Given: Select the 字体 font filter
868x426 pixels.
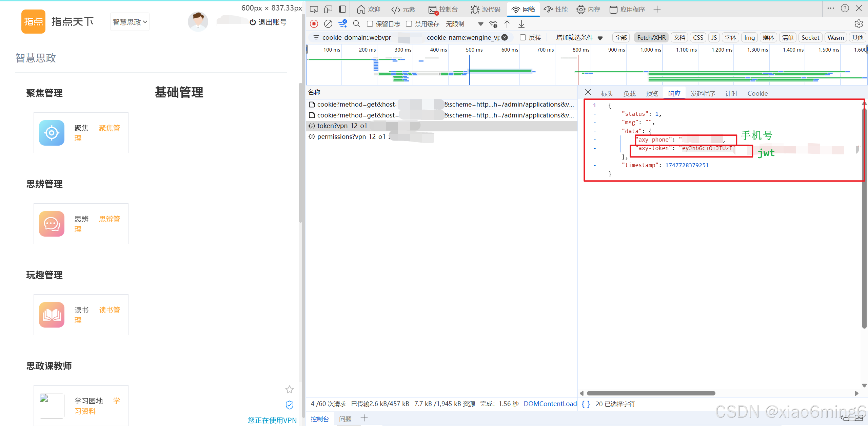Looking at the screenshot, I should (731, 37).
